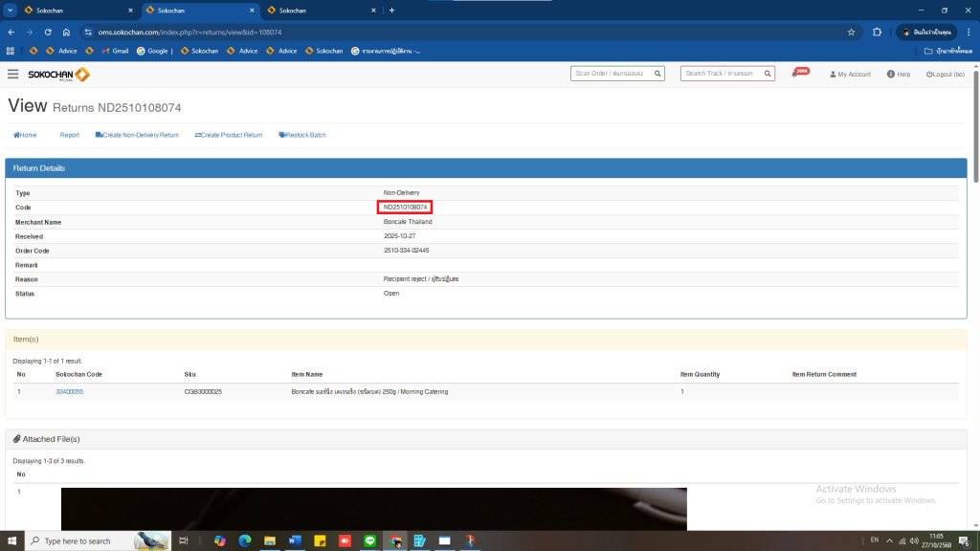Open the hamburger sidebar menu
The height and width of the screenshot is (551, 980).
click(x=12, y=74)
